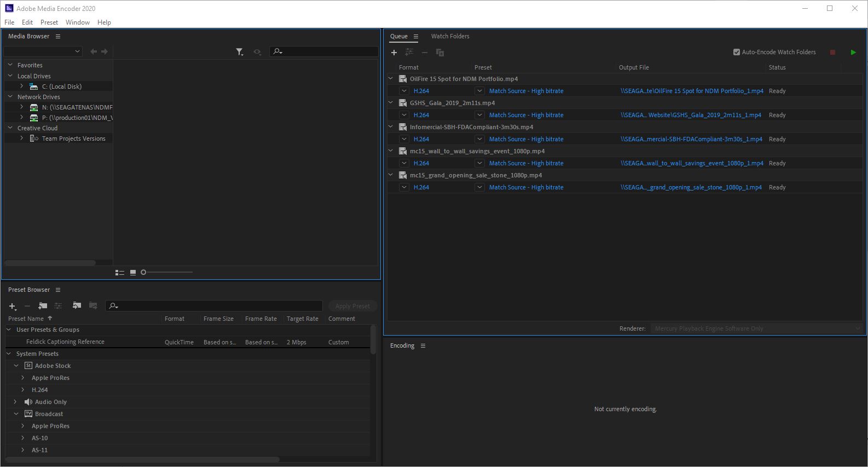Switch to the Watch Folders tab

450,37
